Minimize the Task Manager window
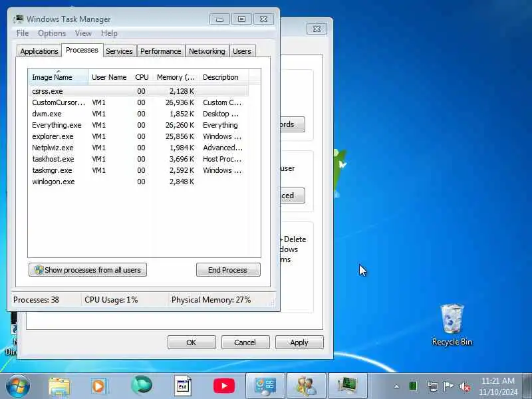 219,19
